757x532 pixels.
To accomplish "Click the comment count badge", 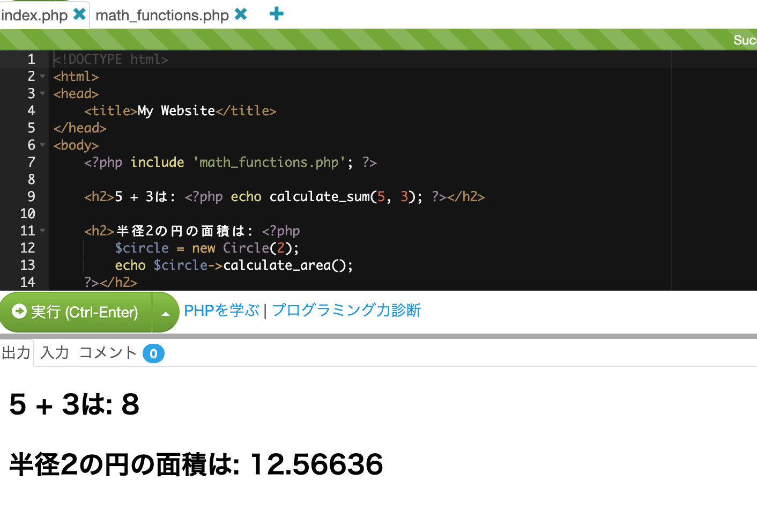I will pyautogui.click(x=154, y=353).
